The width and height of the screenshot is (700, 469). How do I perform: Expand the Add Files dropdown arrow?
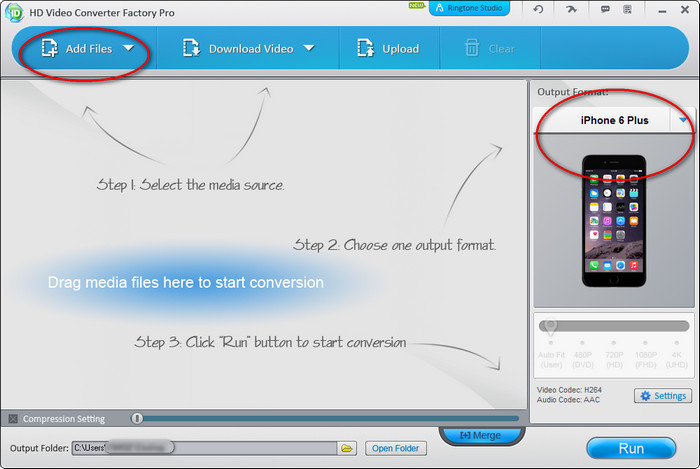pyautogui.click(x=129, y=48)
